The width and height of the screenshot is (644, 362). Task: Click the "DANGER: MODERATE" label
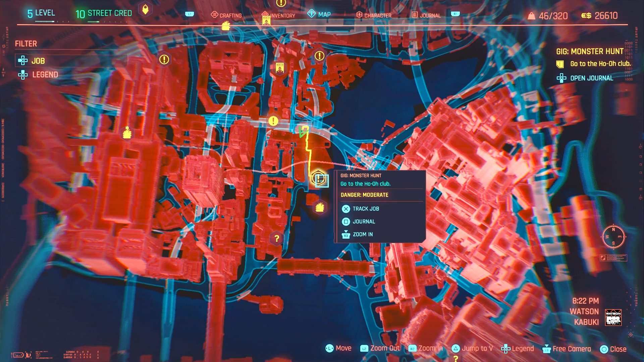tap(364, 195)
